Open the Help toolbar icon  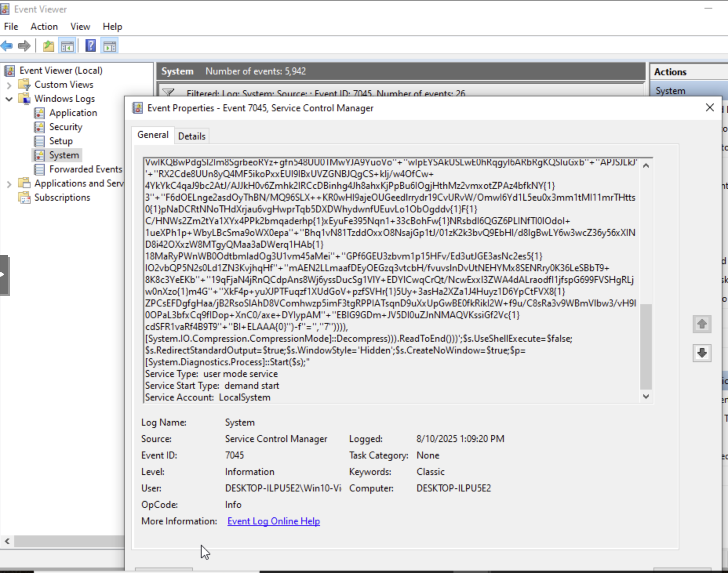click(x=91, y=46)
